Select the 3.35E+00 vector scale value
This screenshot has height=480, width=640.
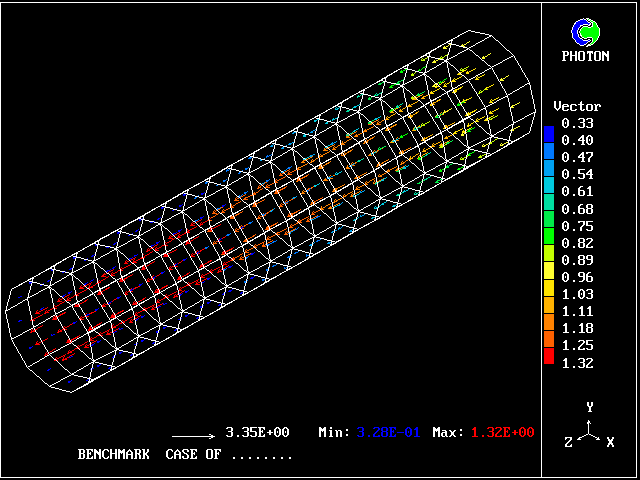(x=257, y=432)
